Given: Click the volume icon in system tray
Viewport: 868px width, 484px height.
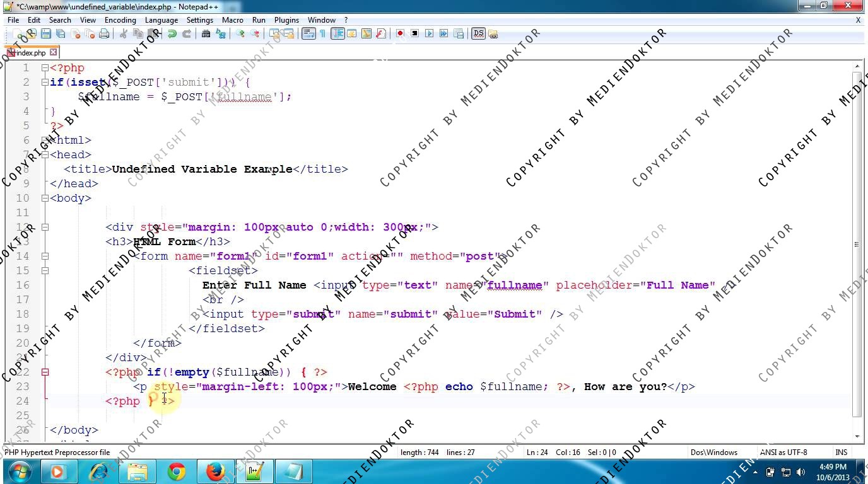Looking at the screenshot, I should pos(801,472).
